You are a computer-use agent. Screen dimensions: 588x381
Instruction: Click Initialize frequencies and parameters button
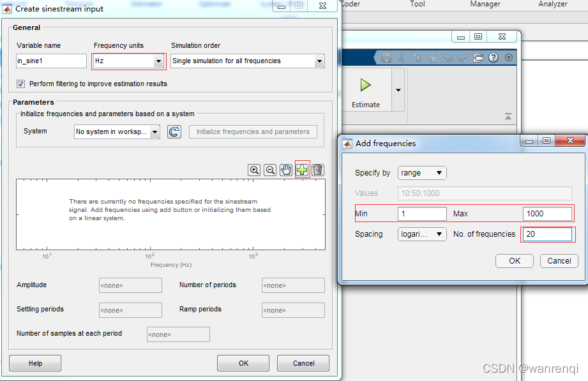(253, 131)
